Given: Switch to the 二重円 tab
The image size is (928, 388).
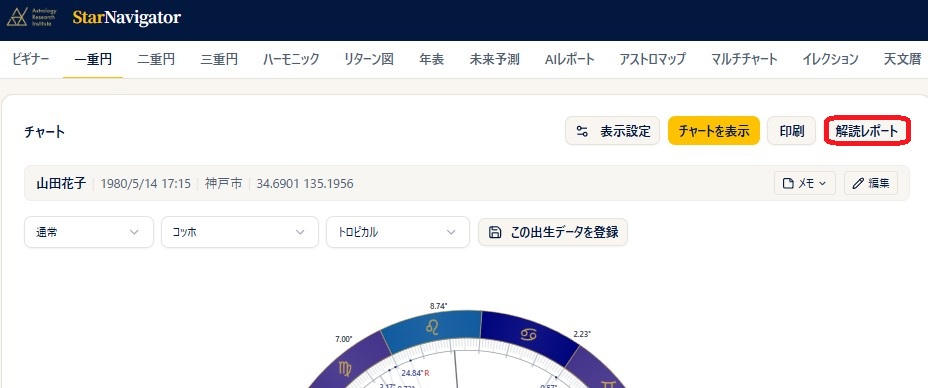Looking at the screenshot, I should pos(156,59).
